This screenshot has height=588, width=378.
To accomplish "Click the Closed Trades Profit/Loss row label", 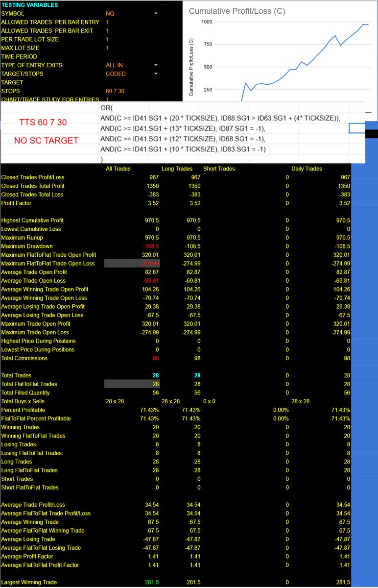I will 33,177.
